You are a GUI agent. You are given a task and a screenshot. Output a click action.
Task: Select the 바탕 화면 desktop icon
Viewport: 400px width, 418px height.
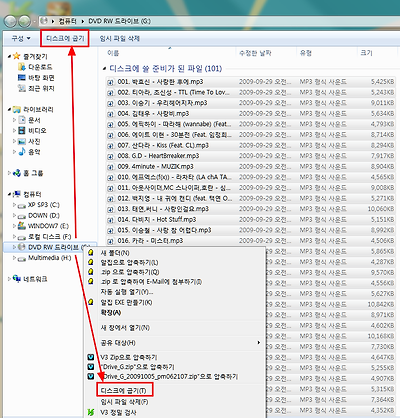(x=22, y=78)
